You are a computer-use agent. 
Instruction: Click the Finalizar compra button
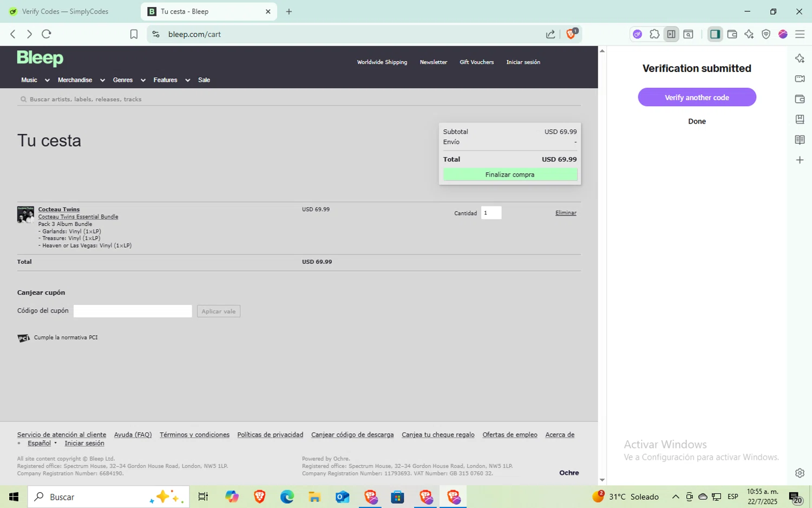pos(510,174)
